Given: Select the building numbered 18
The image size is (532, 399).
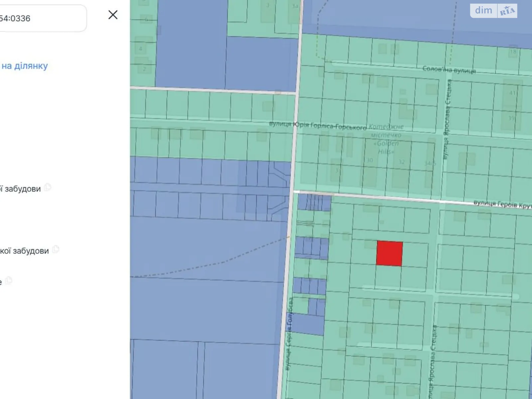Looking at the screenshot, I should click(513, 52).
